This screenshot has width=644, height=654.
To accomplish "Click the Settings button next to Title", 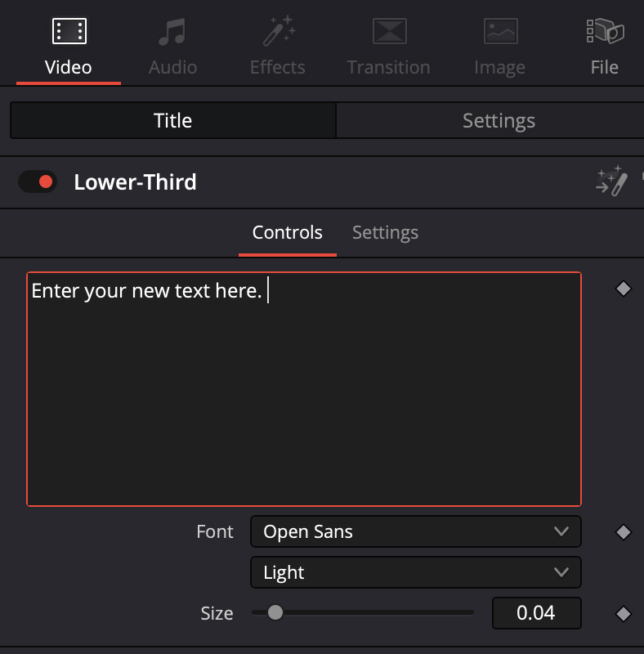I will click(x=499, y=120).
